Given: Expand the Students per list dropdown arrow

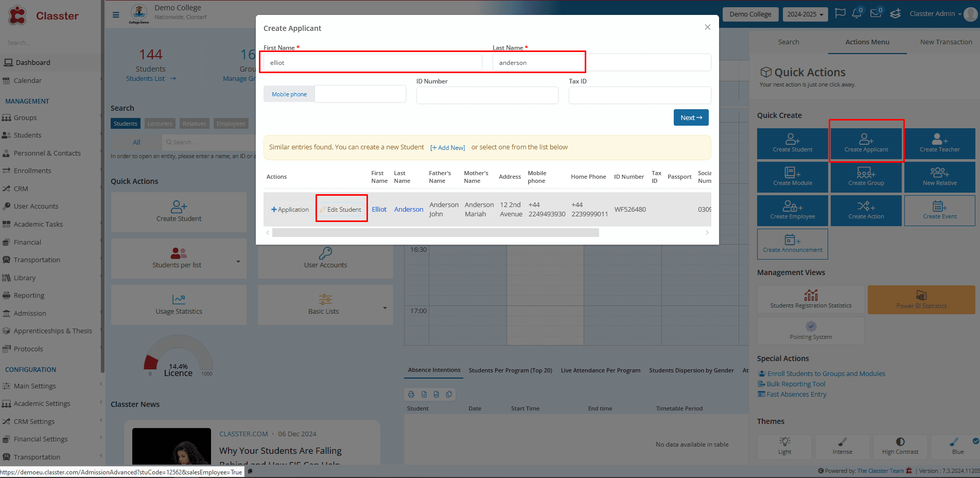Looking at the screenshot, I should (238, 262).
